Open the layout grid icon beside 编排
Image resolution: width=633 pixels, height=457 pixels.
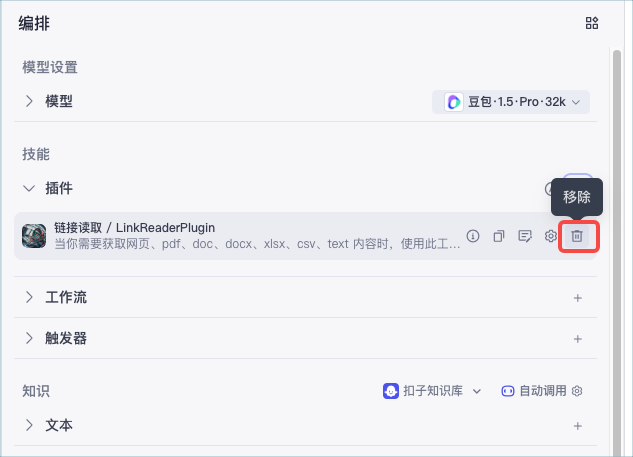coord(592,23)
